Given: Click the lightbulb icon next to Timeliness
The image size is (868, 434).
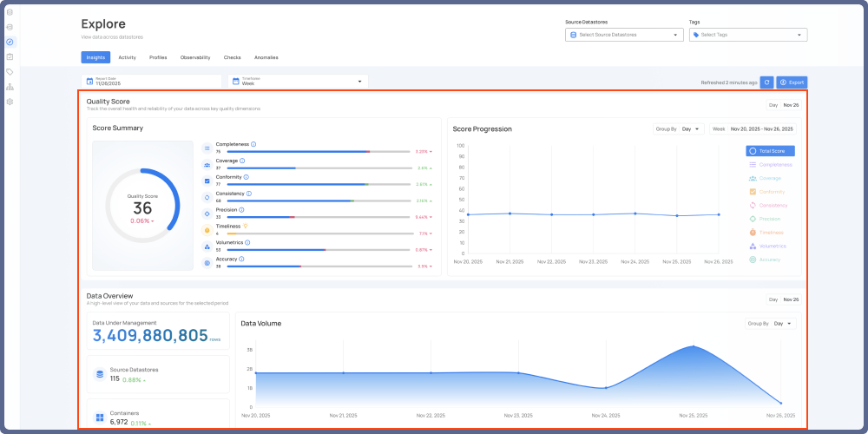Looking at the screenshot, I should coord(246,226).
